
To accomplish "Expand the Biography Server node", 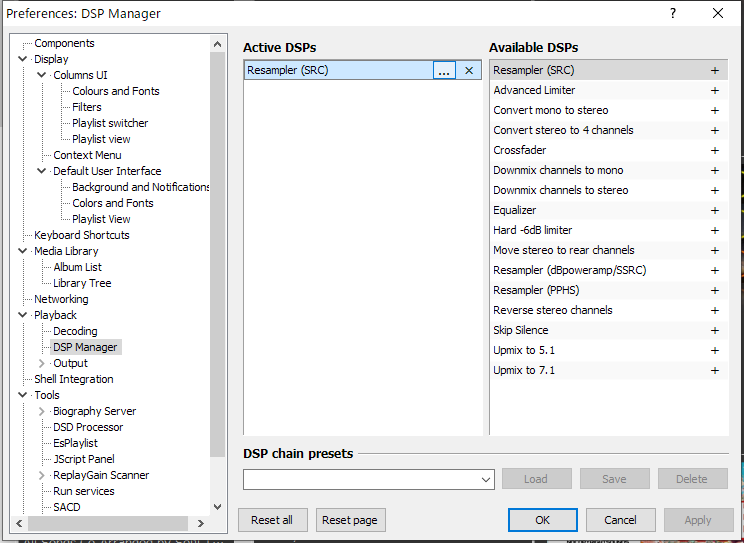I will pyautogui.click(x=42, y=411).
